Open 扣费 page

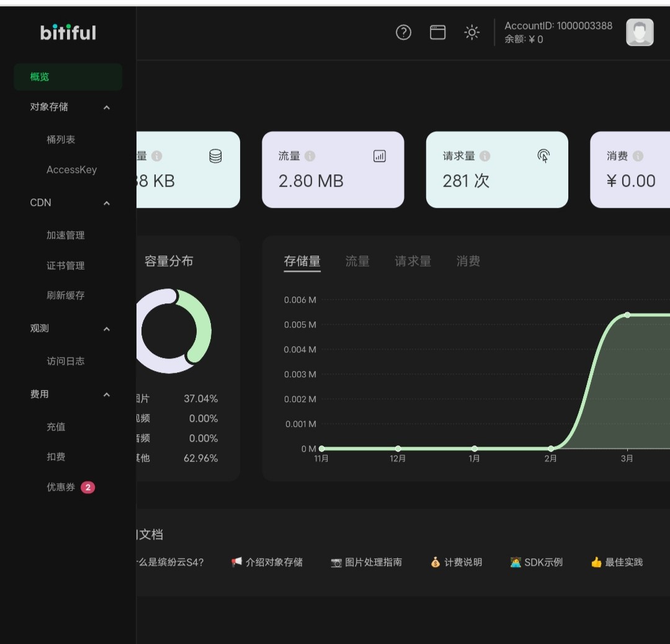pos(56,457)
